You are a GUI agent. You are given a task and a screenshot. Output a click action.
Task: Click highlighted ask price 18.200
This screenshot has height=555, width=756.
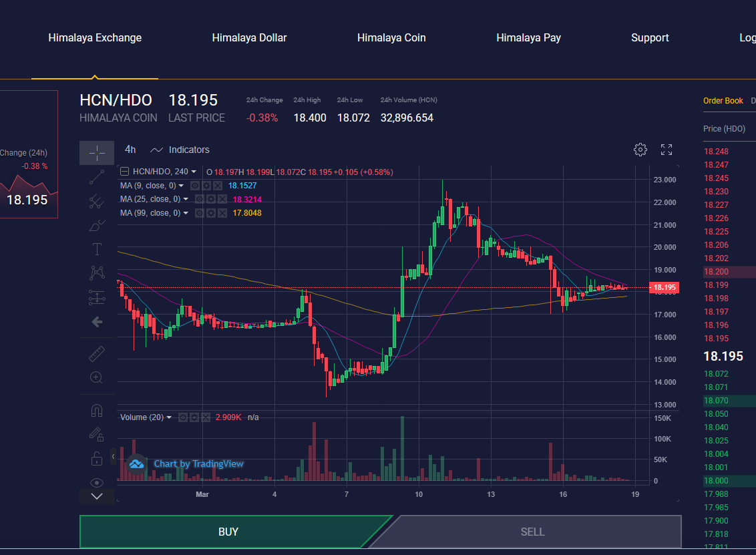click(716, 272)
